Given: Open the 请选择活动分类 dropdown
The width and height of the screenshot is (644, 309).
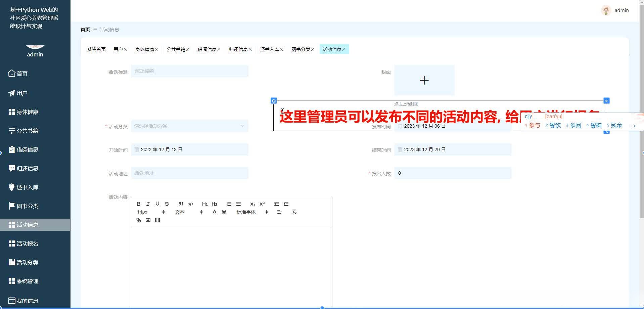Looking at the screenshot, I should pyautogui.click(x=190, y=126).
